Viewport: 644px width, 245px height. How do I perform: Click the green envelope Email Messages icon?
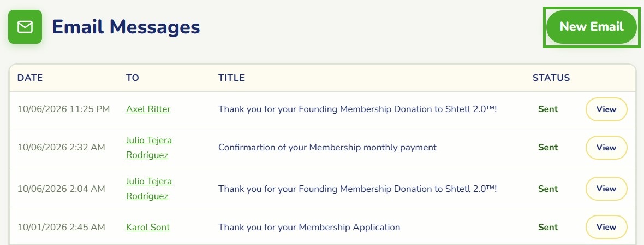pyautogui.click(x=25, y=27)
